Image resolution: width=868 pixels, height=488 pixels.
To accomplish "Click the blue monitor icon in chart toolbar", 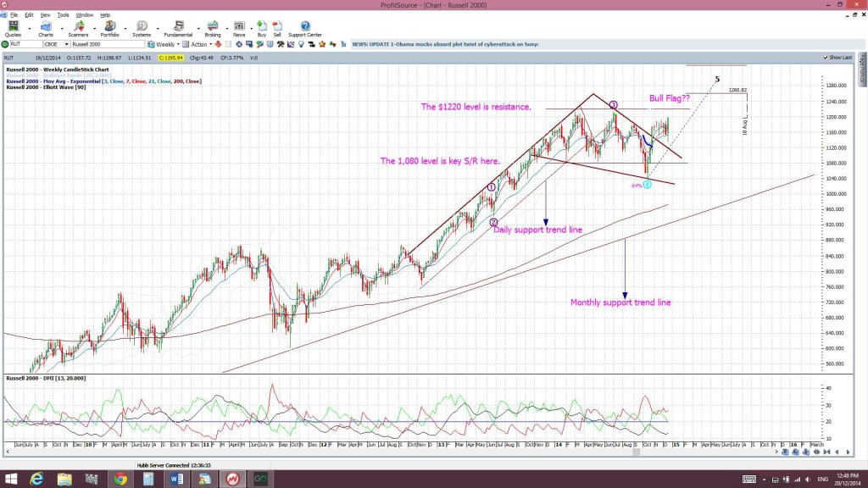I will tap(249, 44).
